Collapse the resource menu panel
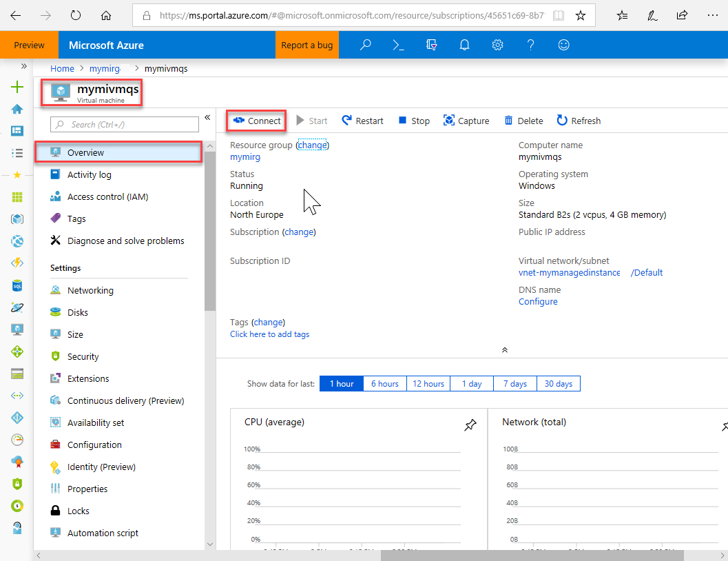 (207, 118)
